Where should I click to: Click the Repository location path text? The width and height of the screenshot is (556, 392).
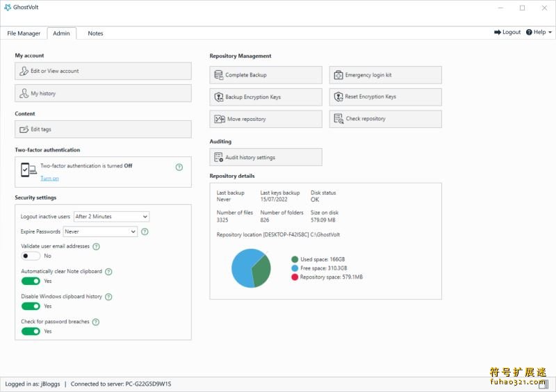(278, 234)
